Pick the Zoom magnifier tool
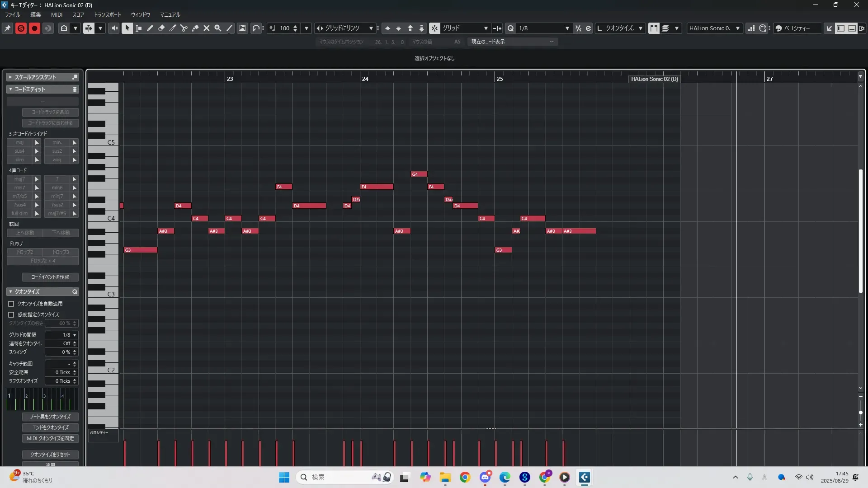Screen dimensions: 868x488 click(x=218, y=28)
